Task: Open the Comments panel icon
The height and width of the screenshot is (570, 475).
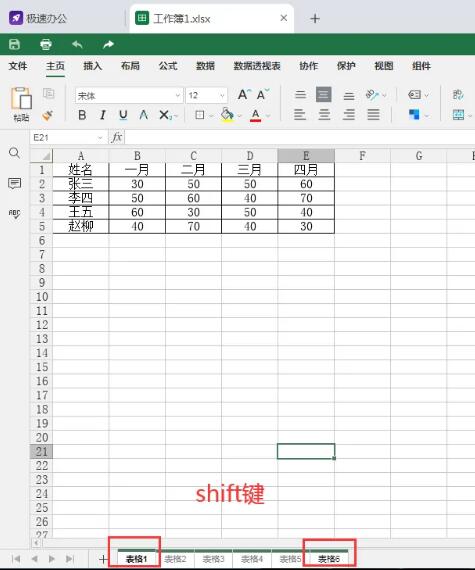Action: (15, 183)
